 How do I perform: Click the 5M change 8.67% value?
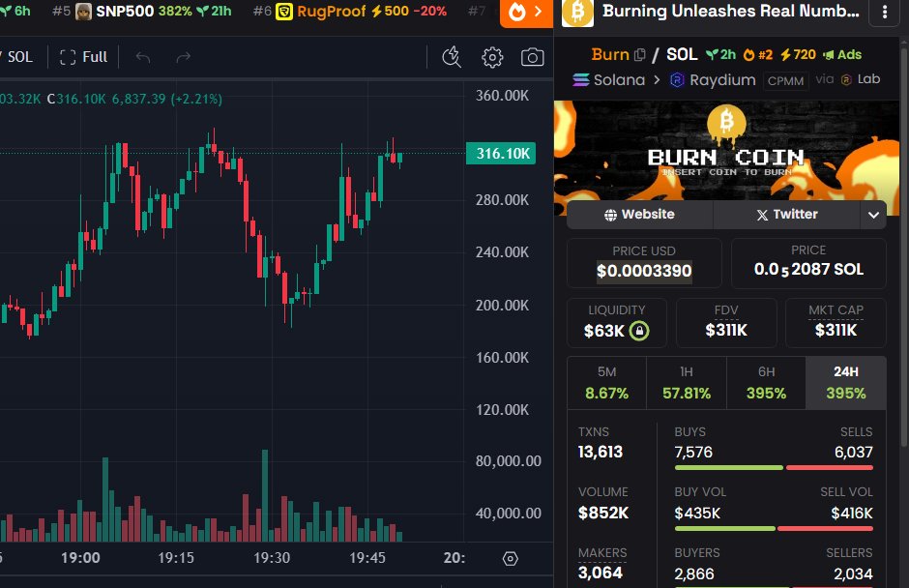[x=607, y=394]
